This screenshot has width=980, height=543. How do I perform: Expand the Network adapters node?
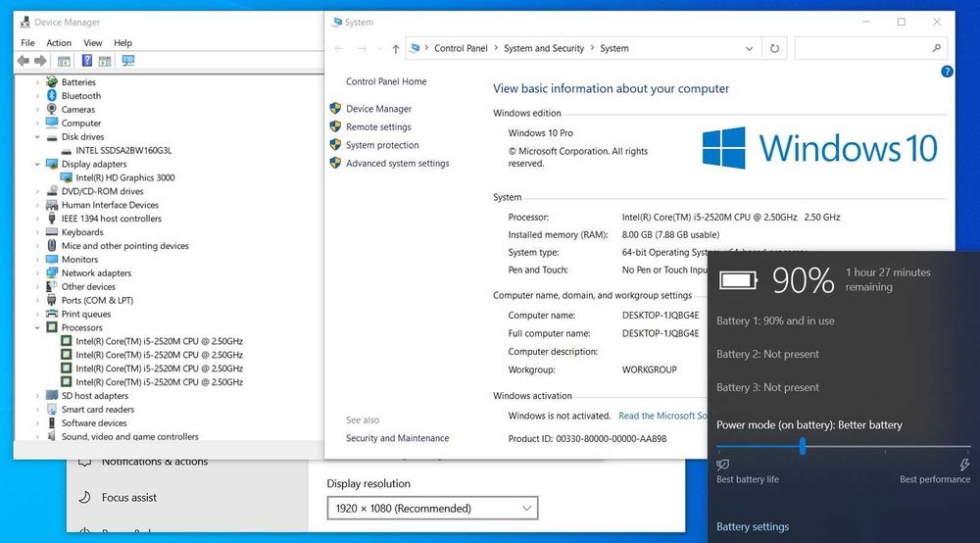tap(37, 273)
